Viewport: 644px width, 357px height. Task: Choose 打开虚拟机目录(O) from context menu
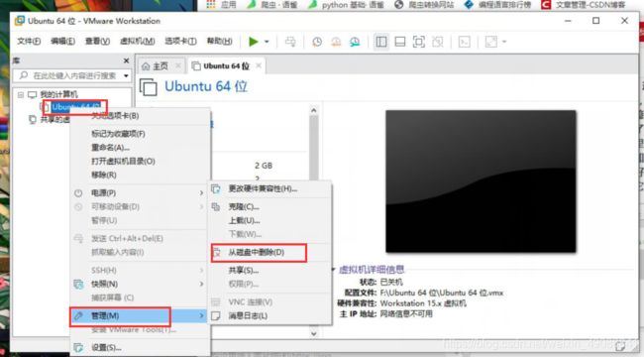(140, 162)
